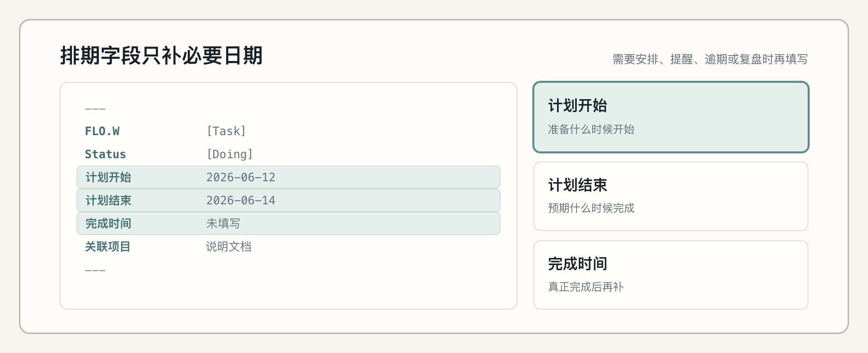Click the Status property key

(105, 154)
